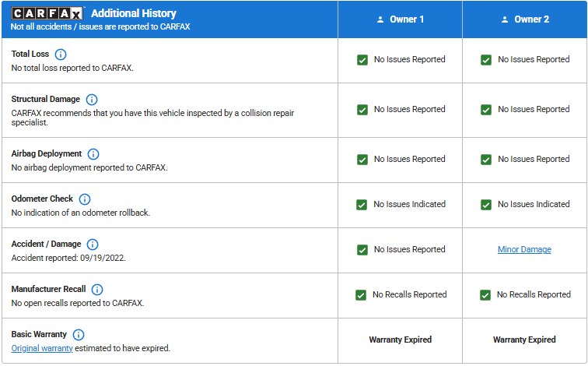Viewport: 588px width, 366px height.
Task: Open the Structural Damage info icon
Action: point(92,100)
